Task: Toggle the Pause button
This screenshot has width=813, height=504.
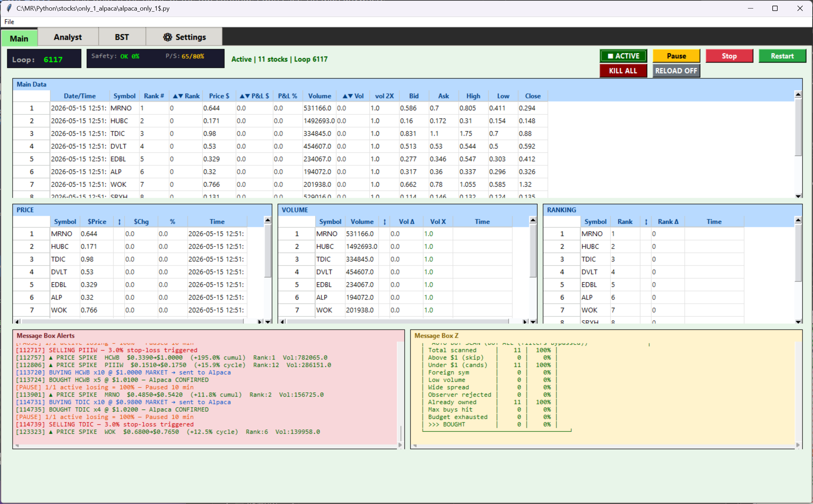Action: click(x=676, y=56)
